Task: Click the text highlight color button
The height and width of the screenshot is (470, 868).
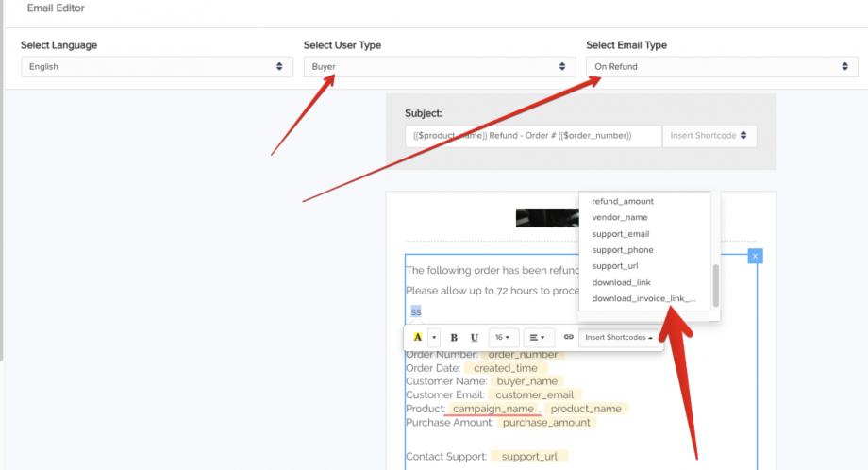Action: pyautogui.click(x=418, y=337)
